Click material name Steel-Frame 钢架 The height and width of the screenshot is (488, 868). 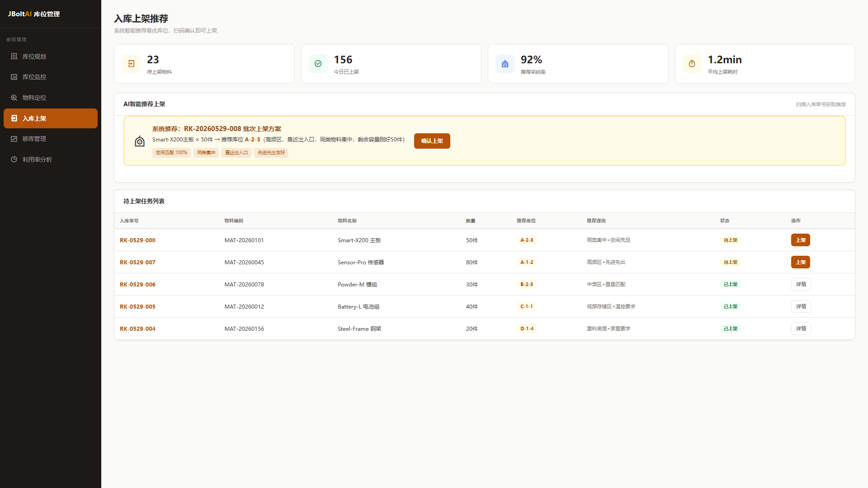pyautogui.click(x=359, y=329)
